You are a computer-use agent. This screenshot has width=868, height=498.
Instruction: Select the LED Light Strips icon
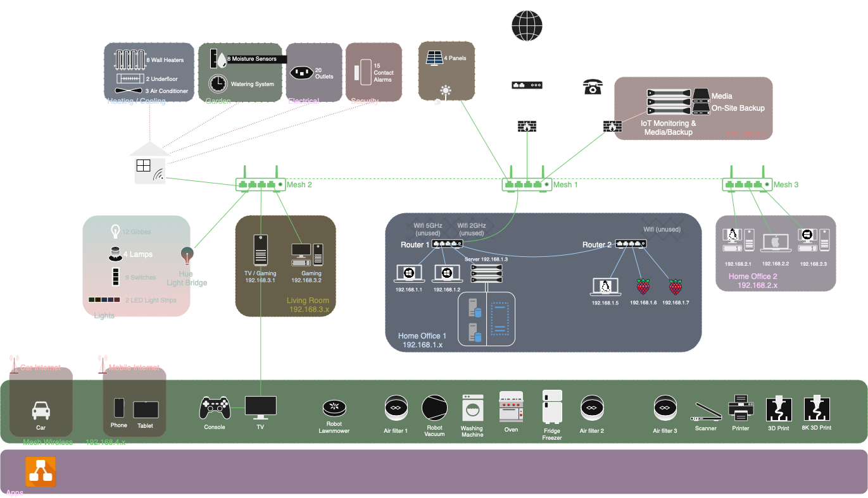pos(104,300)
